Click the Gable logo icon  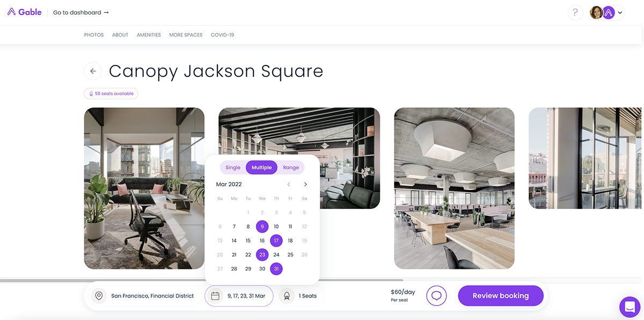[11, 12]
